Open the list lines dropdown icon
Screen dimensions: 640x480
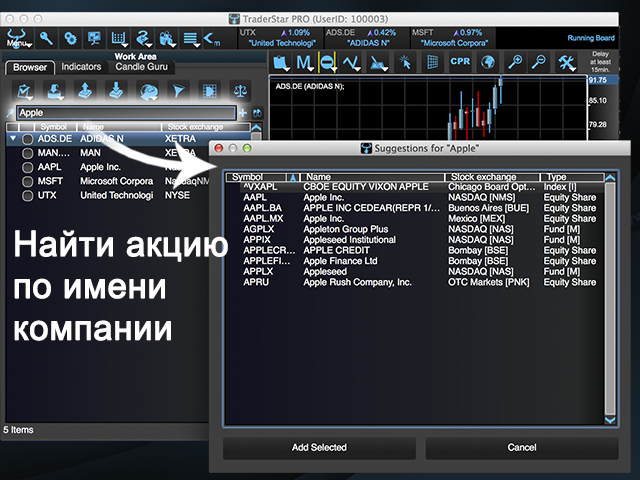click(191, 38)
